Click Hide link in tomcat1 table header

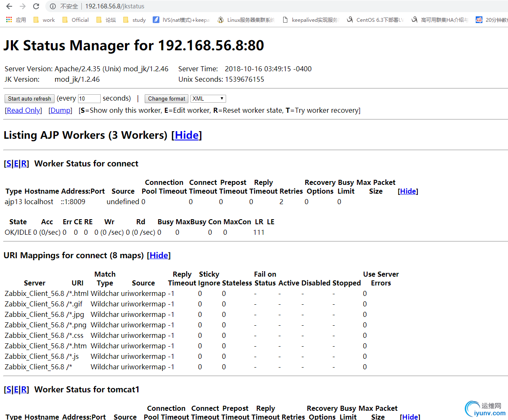pyautogui.click(x=410, y=417)
